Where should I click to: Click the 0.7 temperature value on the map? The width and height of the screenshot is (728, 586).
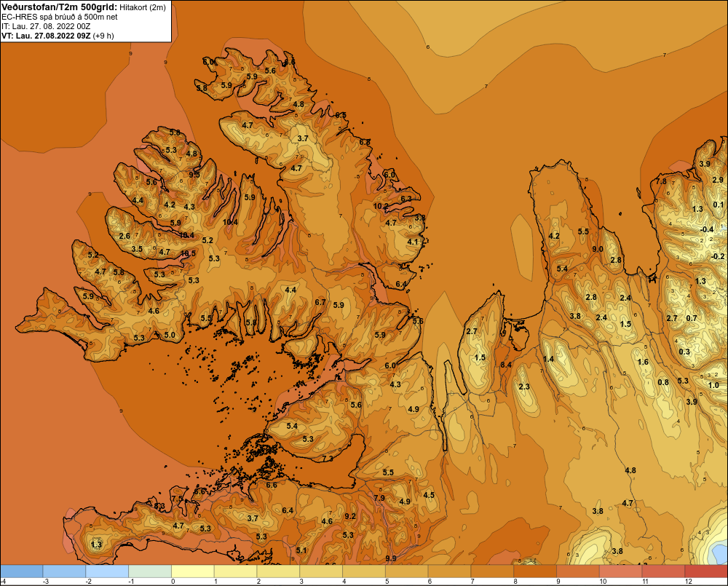click(x=692, y=318)
